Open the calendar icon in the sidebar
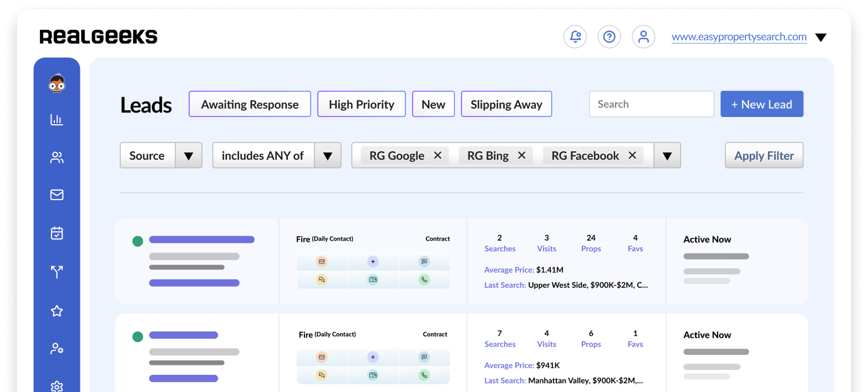 pos(57,233)
